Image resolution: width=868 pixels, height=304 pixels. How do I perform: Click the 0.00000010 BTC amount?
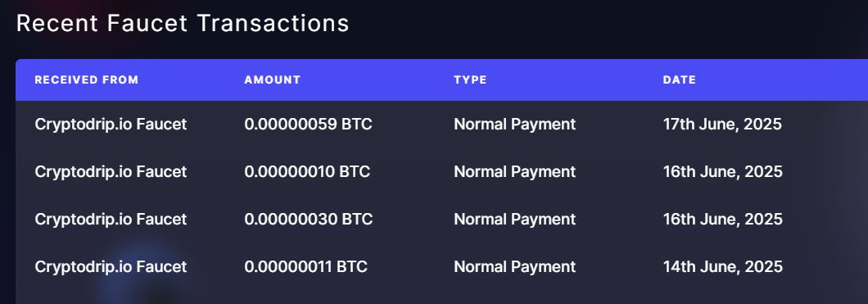click(307, 171)
